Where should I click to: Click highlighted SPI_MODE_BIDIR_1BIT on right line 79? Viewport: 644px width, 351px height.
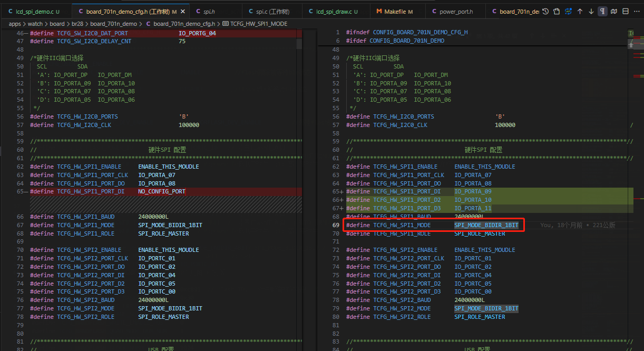click(486, 308)
